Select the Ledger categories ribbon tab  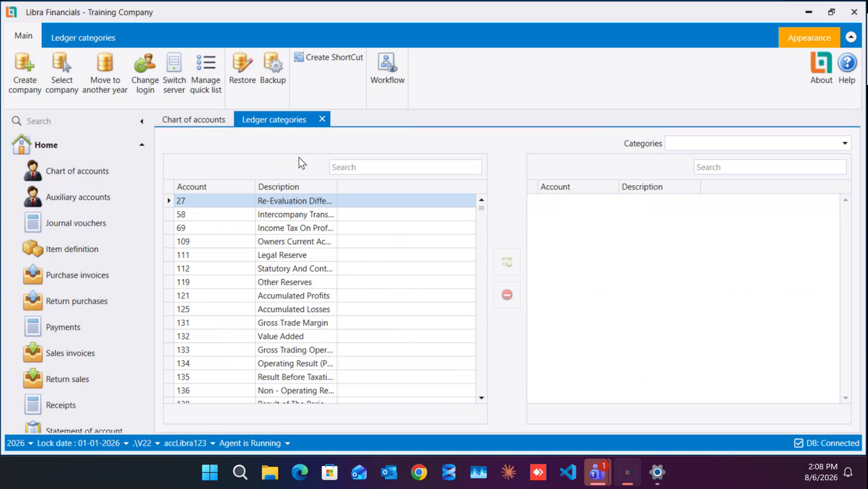point(83,38)
